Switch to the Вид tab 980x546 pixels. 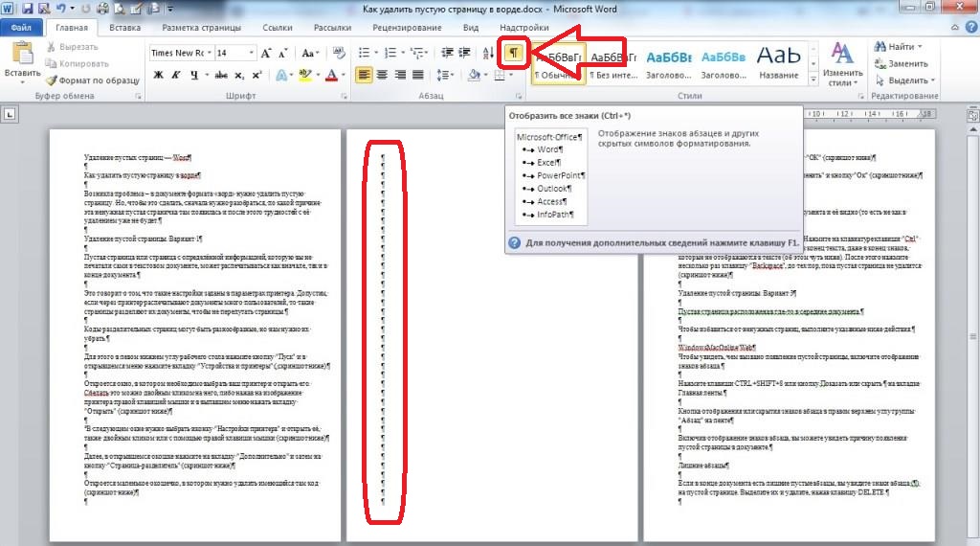[471, 28]
